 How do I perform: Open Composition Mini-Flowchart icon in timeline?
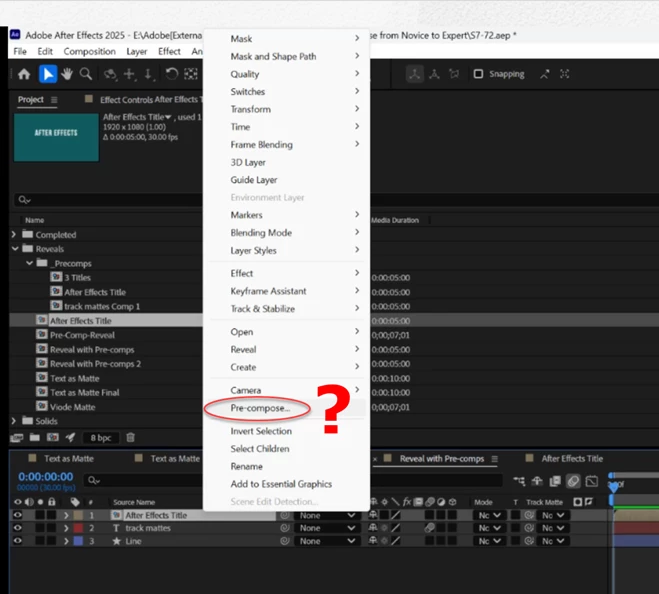[519, 481]
